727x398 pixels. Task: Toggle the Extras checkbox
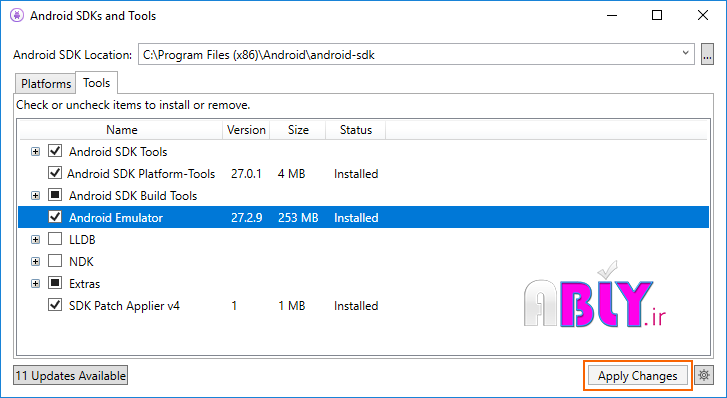point(55,282)
